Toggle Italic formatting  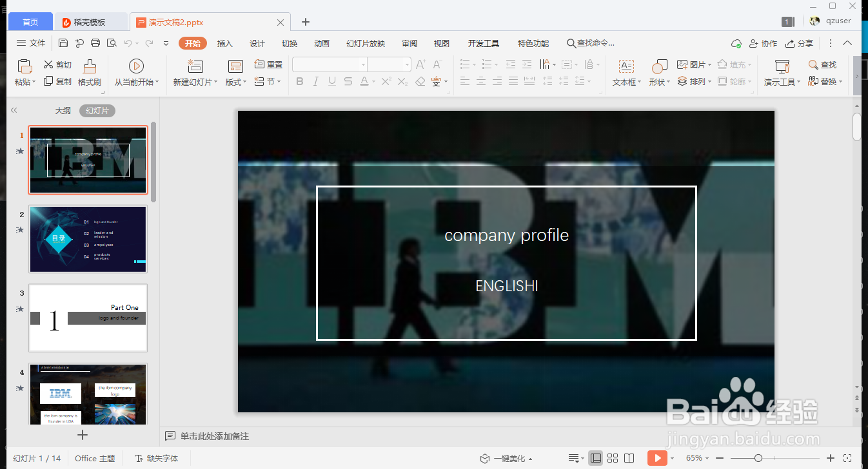315,81
